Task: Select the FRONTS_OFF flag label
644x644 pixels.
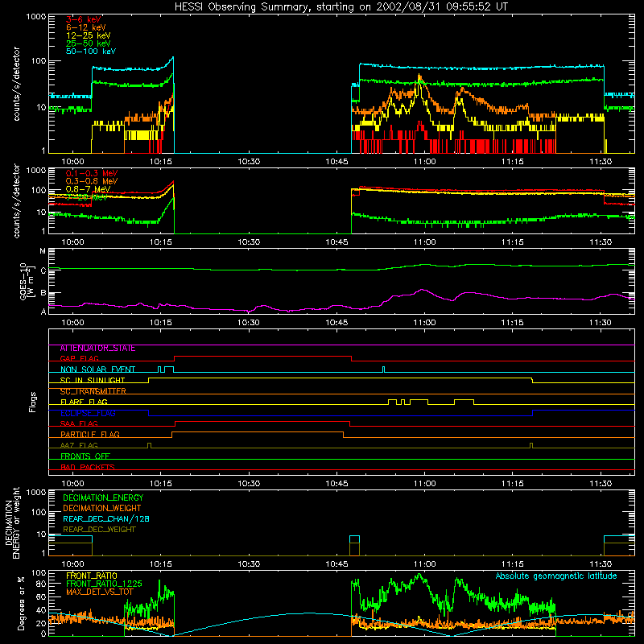Action: pyautogui.click(x=85, y=456)
